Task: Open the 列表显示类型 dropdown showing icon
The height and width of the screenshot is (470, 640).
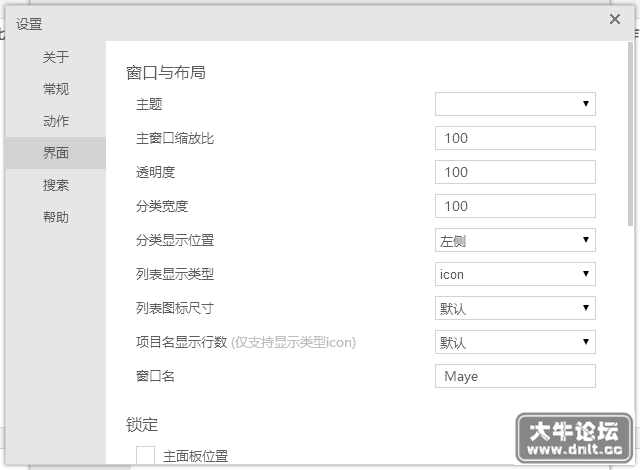Action: [x=515, y=274]
